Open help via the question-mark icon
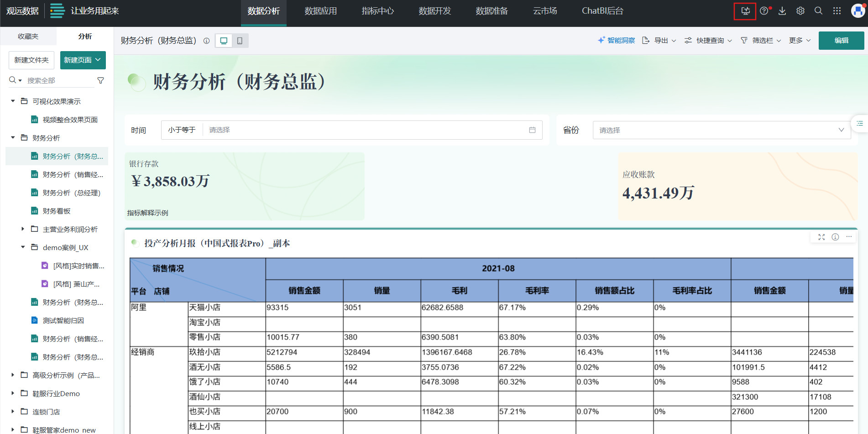Viewport: 868px width, 434px height. 764,10
